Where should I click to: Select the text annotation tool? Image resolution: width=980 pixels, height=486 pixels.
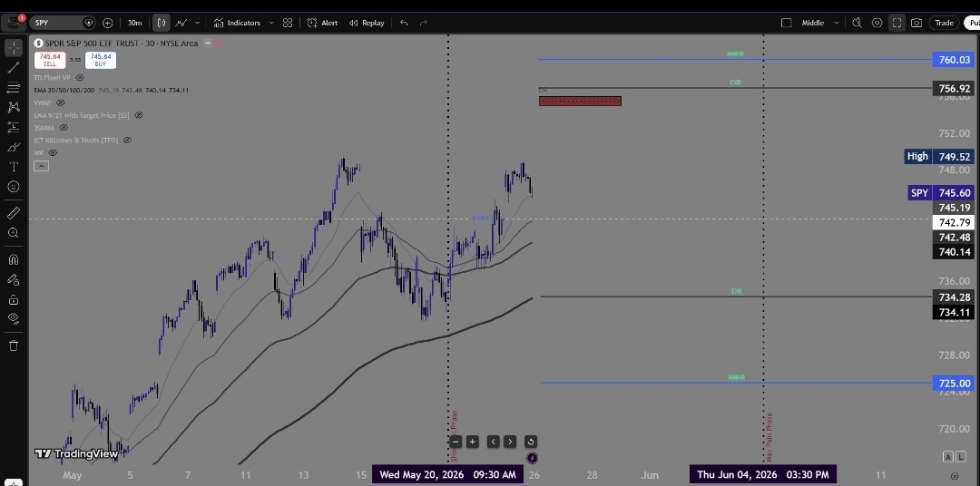coord(13,167)
